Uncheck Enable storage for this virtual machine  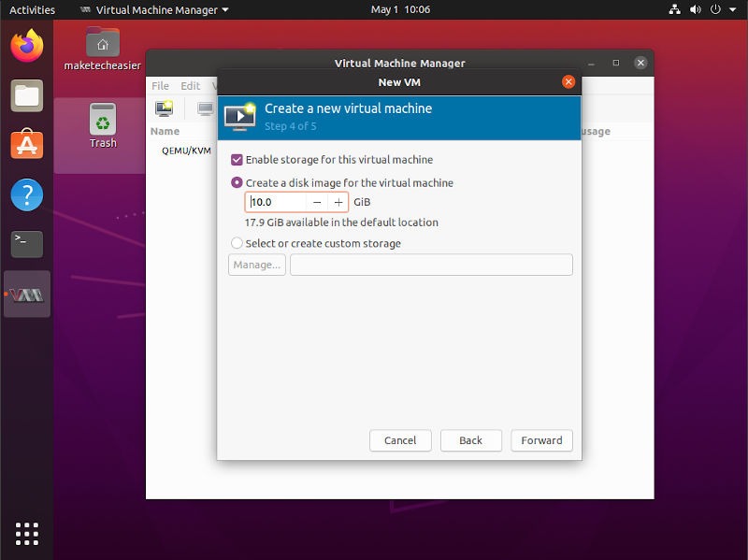tap(237, 159)
